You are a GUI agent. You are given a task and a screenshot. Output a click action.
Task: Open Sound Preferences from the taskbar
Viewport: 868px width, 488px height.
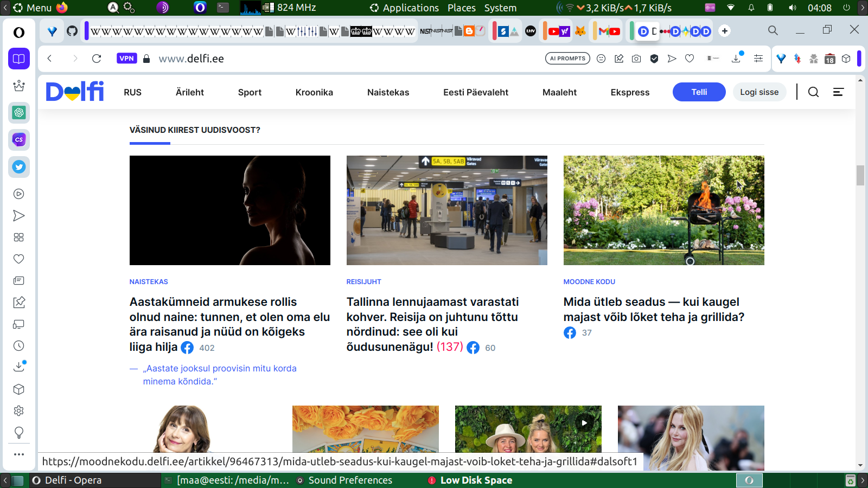pos(344,480)
